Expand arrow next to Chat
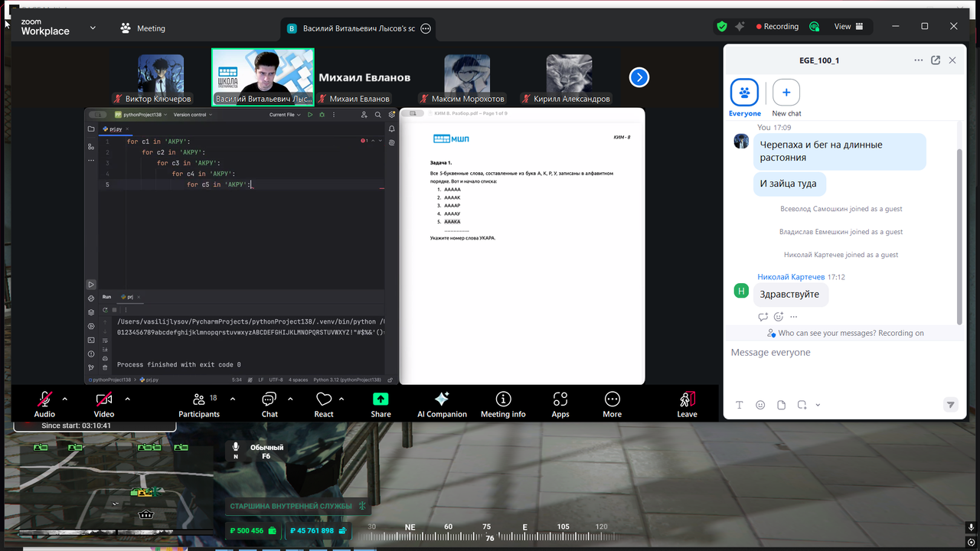 point(290,399)
